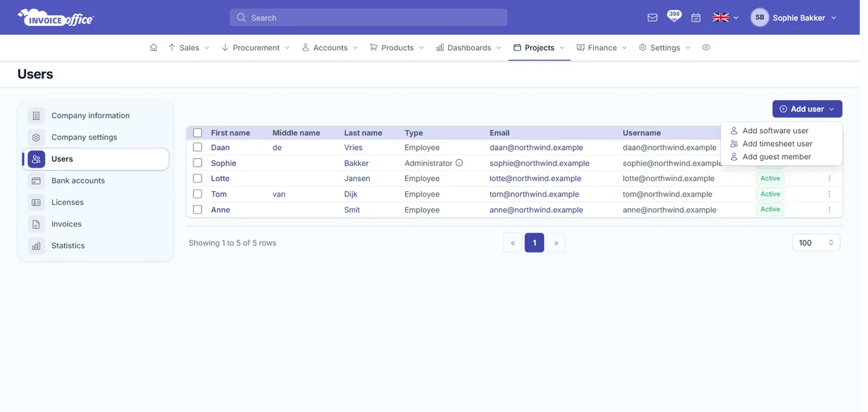The image size is (868, 412).
Task: Expand the Procurement menu
Action: (255, 48)
